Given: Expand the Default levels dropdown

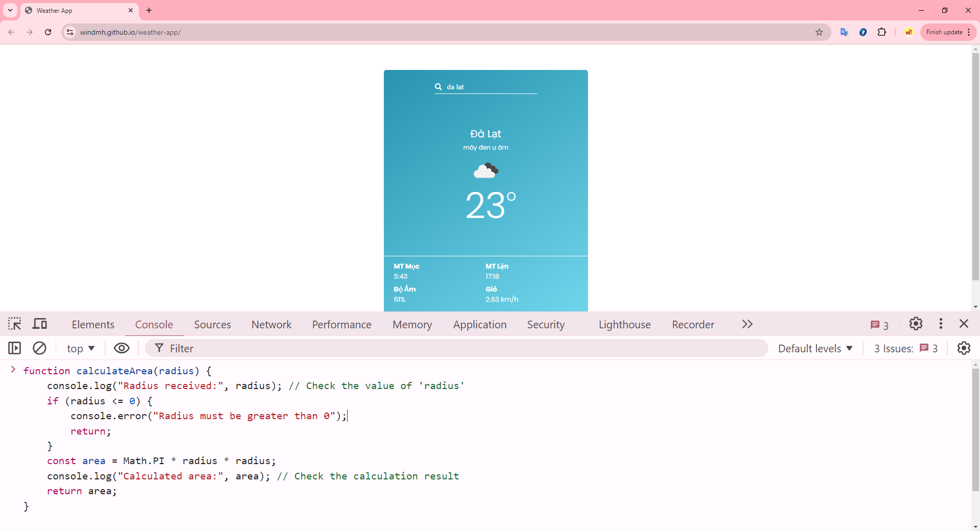Looking at the screenshot, I should (x=815, y=348).
